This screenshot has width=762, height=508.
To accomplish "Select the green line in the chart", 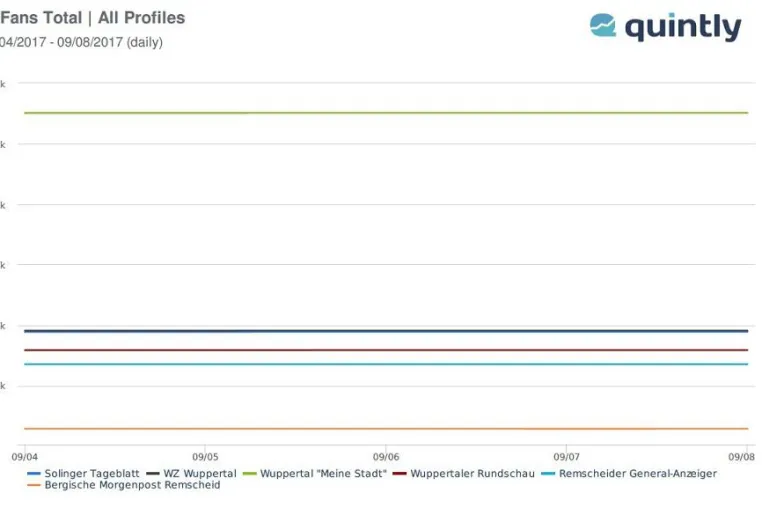I will (386, 113).
